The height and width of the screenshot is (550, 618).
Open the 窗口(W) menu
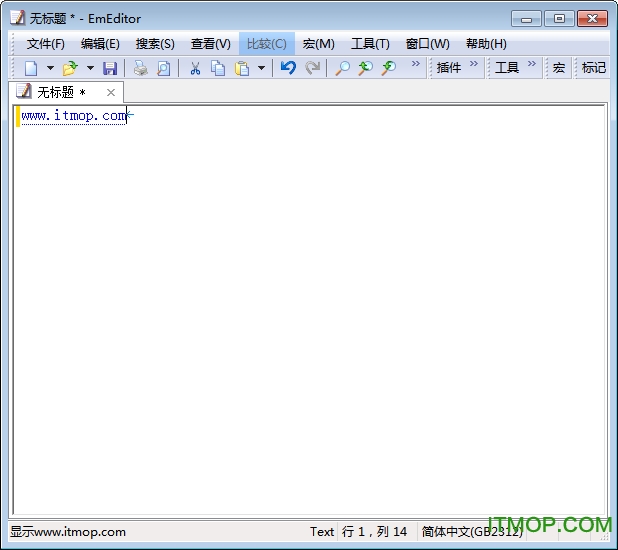click(x=428, y=44)
